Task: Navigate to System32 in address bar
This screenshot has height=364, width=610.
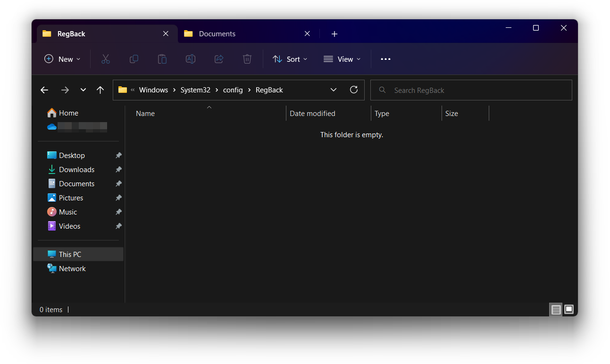Action: tap(195, 90)
